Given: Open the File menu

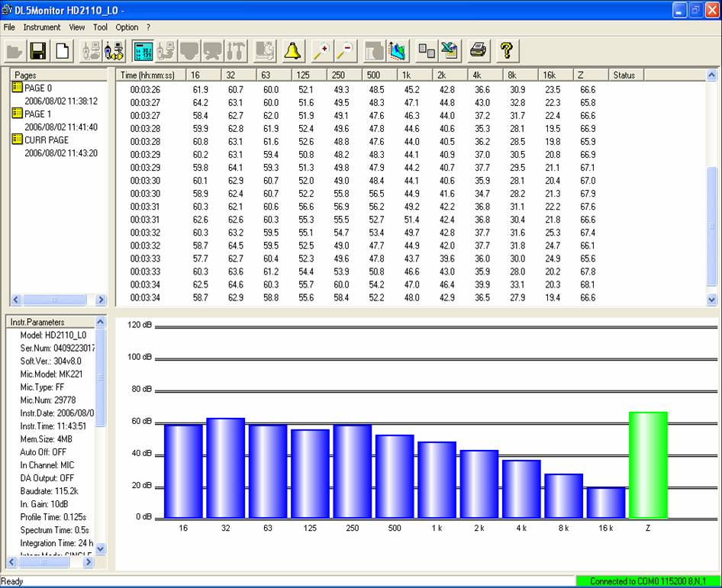Looking at the screenshot, I should 9,27.
